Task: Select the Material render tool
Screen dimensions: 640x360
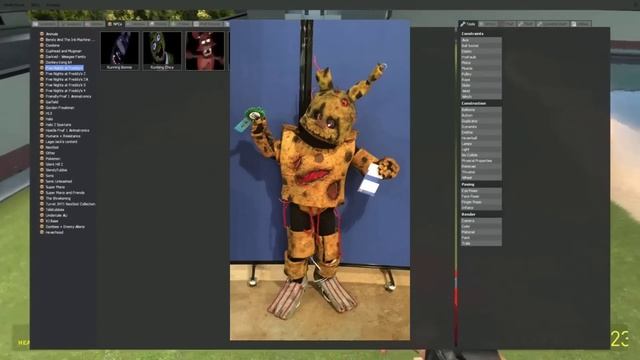Action: (481, 232)
